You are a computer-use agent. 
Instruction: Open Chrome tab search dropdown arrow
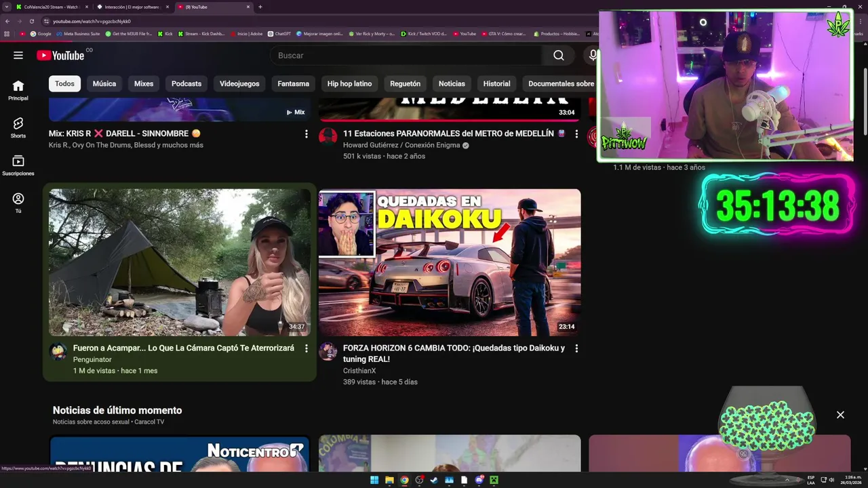(x=6, y=7)
